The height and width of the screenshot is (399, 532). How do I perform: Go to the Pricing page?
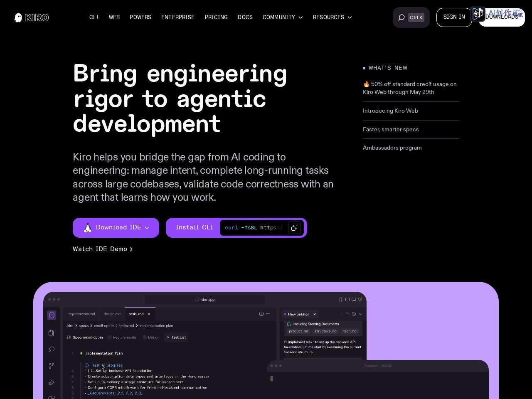(216, 17)
